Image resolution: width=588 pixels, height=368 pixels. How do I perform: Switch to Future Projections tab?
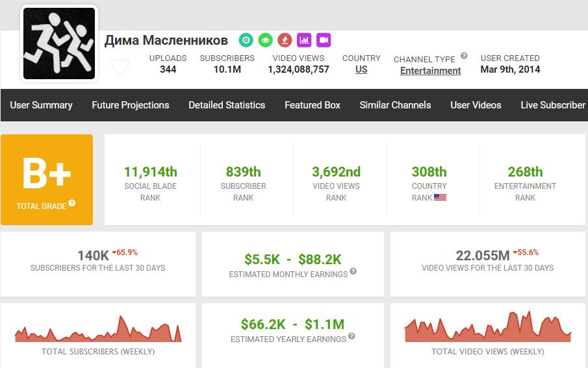[x=131, y=105]
